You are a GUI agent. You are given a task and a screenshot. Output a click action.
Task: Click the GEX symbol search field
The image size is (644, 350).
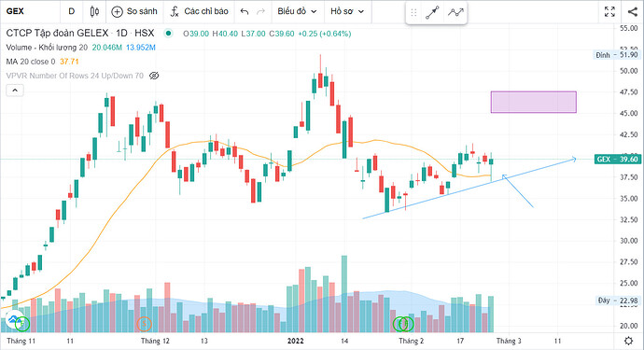click(x=31, y=11)
